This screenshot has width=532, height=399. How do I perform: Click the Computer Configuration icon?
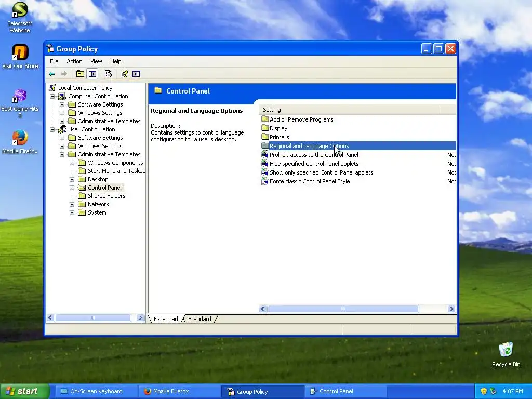point(62,96)
